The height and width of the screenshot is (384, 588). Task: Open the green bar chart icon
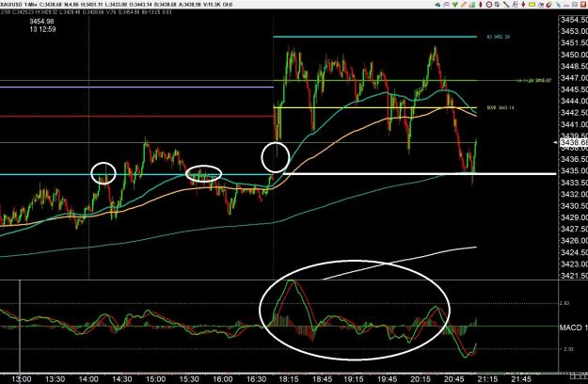(x=472, y=5)
